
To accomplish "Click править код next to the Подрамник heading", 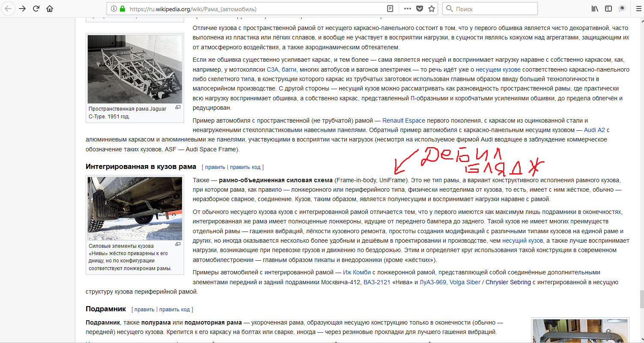I will click(175, 310).
